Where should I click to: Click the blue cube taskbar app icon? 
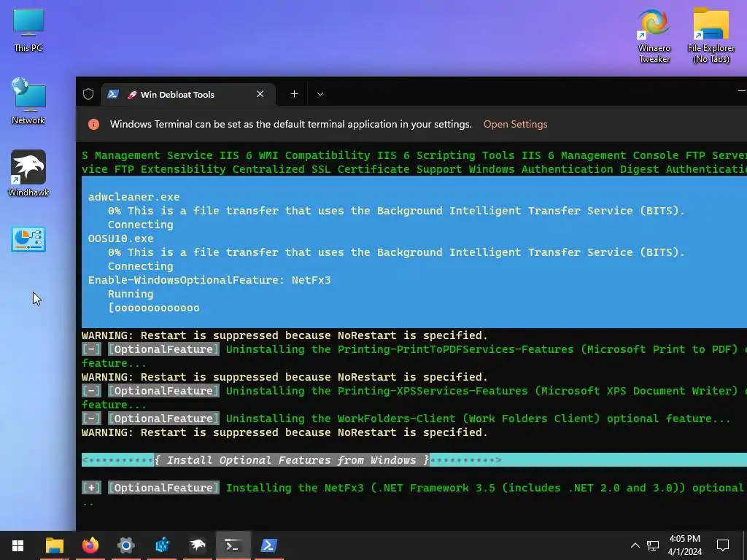(x=162, y=545)
